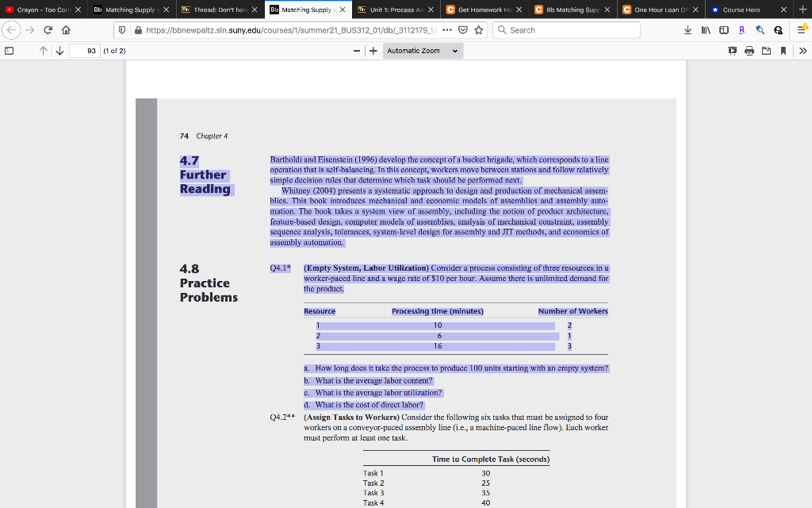This screenshot has height=508, width=812.
Task: Open the library bookshelf icon
Action: pos(706,30)
